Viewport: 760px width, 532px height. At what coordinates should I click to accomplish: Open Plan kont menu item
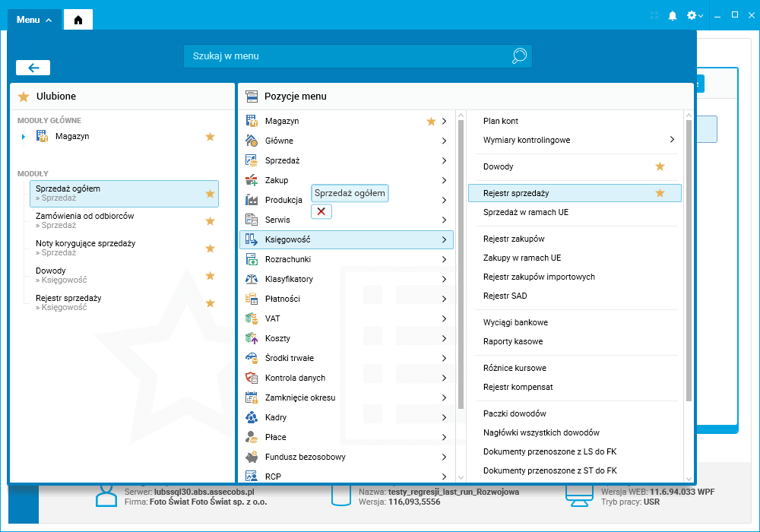(x=501, y=121)
